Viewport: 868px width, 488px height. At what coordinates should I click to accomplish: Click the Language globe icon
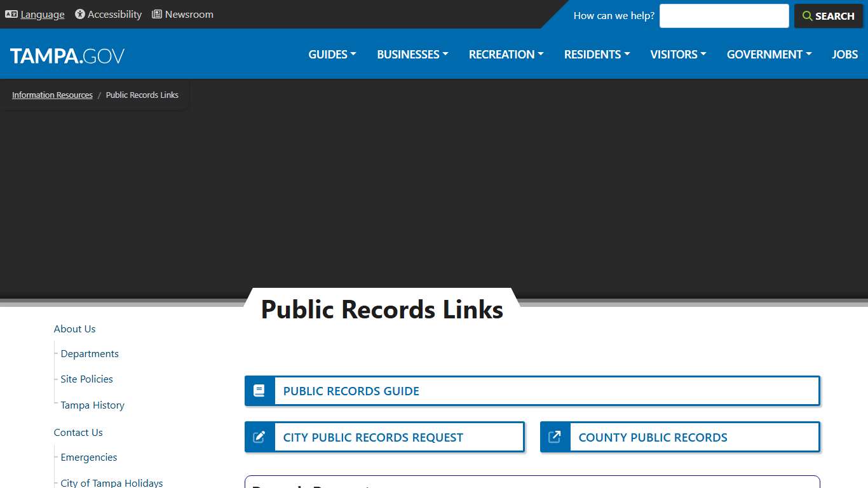[11, 14]
